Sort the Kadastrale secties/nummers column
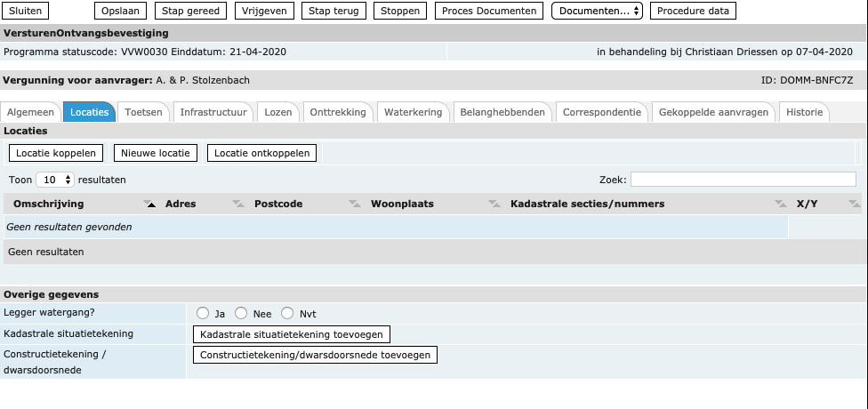Viewport: 868px width, 409px height. pyautogui.click(x=780, y=204)
